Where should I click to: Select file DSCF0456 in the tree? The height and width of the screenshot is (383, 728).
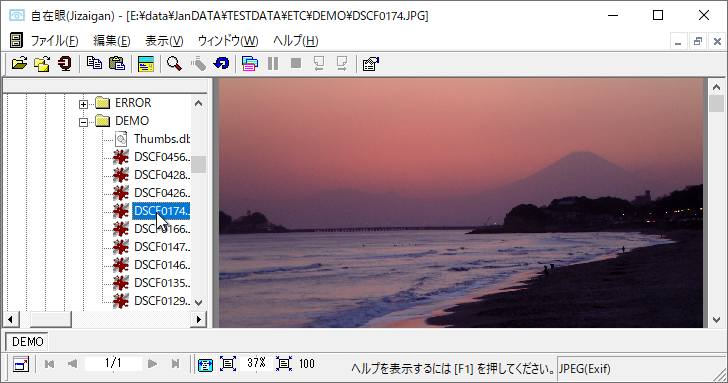click(x=162, y=157)
